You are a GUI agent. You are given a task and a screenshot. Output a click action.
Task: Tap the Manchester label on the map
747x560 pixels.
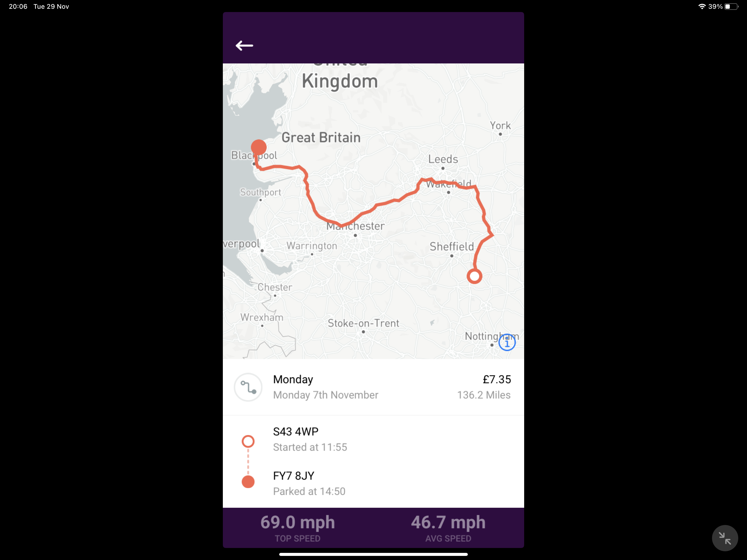coord(355,226)
